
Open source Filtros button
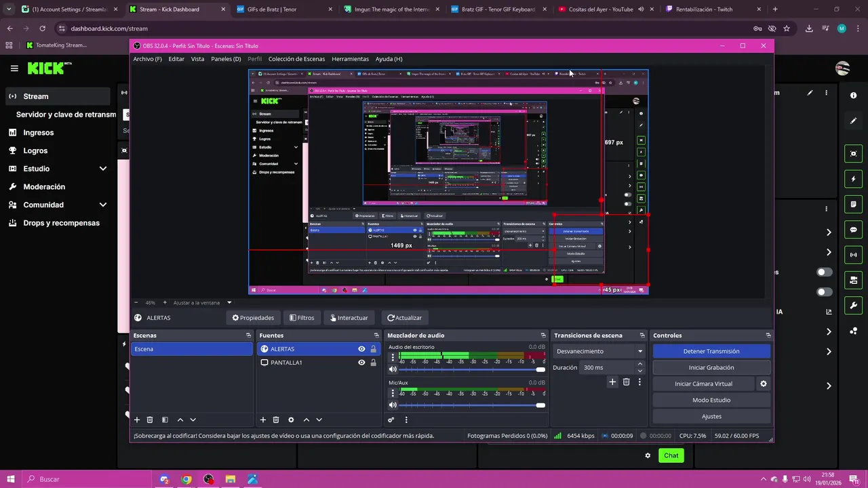302,318
